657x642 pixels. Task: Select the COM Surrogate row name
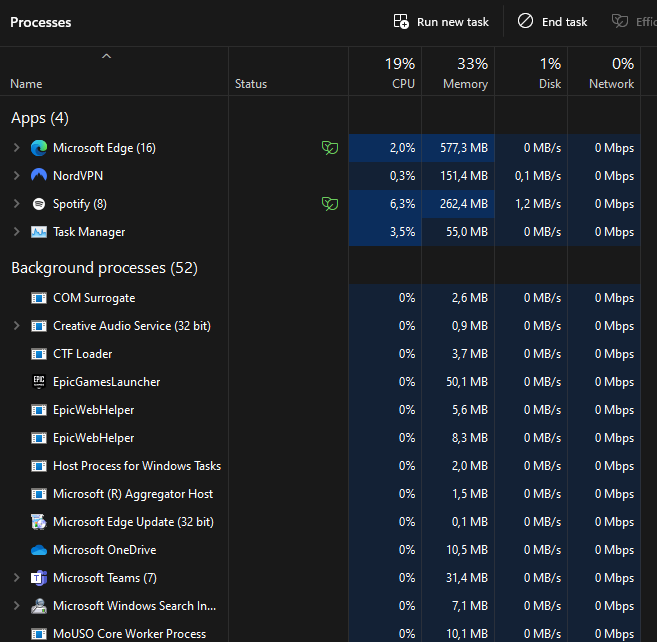tap(94, 298)
